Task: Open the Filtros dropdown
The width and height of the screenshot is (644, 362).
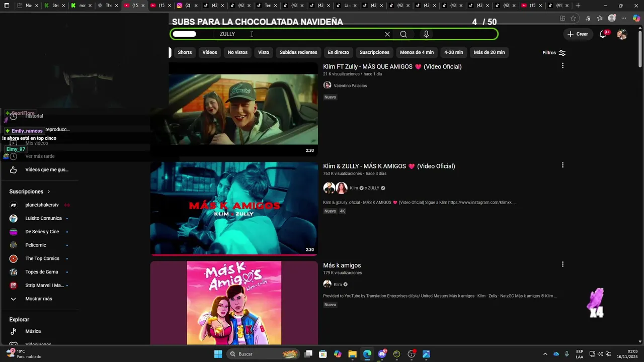Action: click(x=554, y=53)
